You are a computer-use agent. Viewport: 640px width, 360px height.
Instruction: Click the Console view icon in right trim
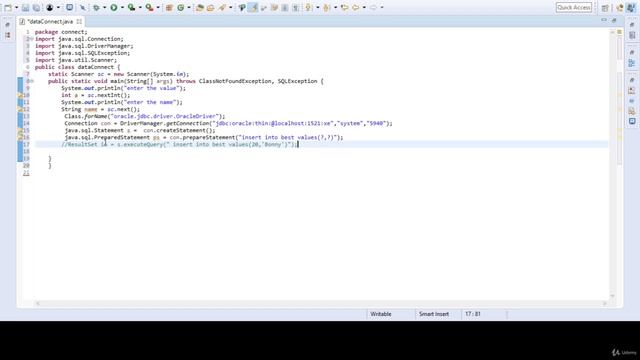click(632, 121)
